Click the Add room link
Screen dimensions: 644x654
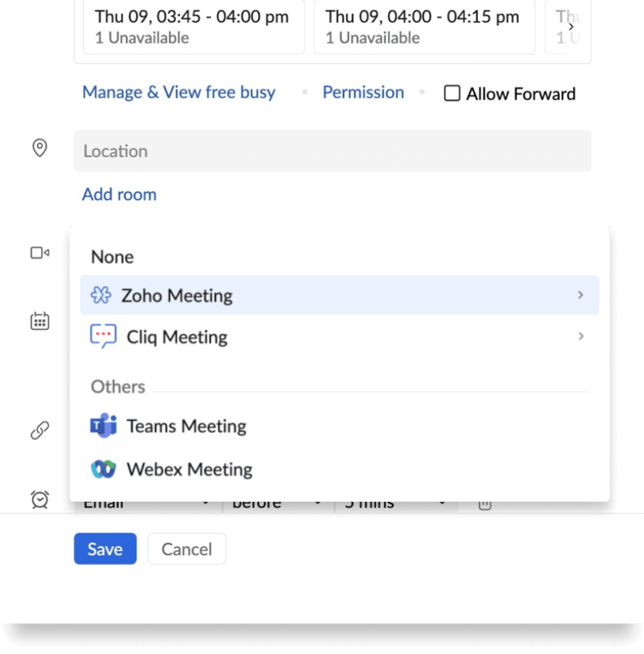[119, 194]
